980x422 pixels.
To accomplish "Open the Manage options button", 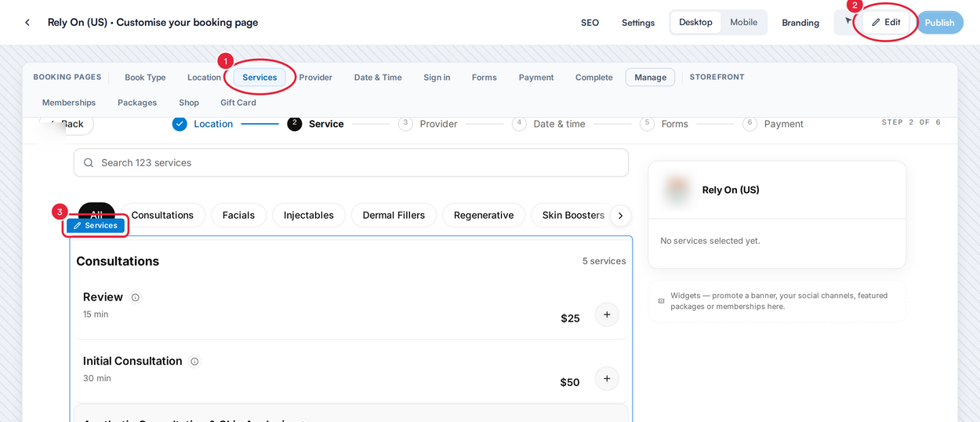I will 650,77.
